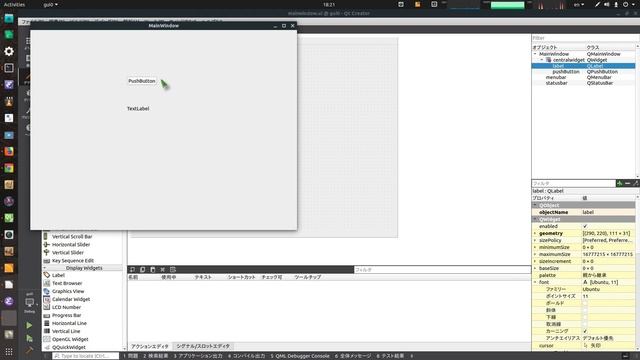
Task: Open Show Applications grid in the dock
Action: 9,352
